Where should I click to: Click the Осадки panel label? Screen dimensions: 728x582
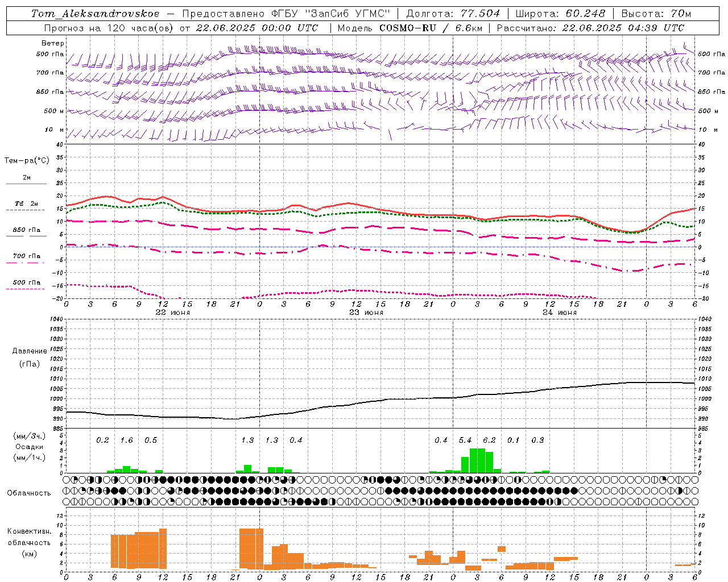point(30,447)
